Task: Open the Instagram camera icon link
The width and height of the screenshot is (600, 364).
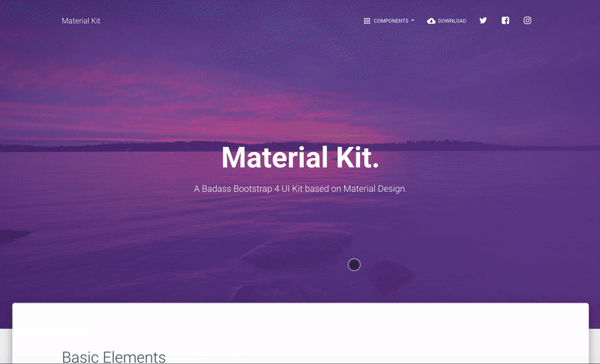Action: 527,21
